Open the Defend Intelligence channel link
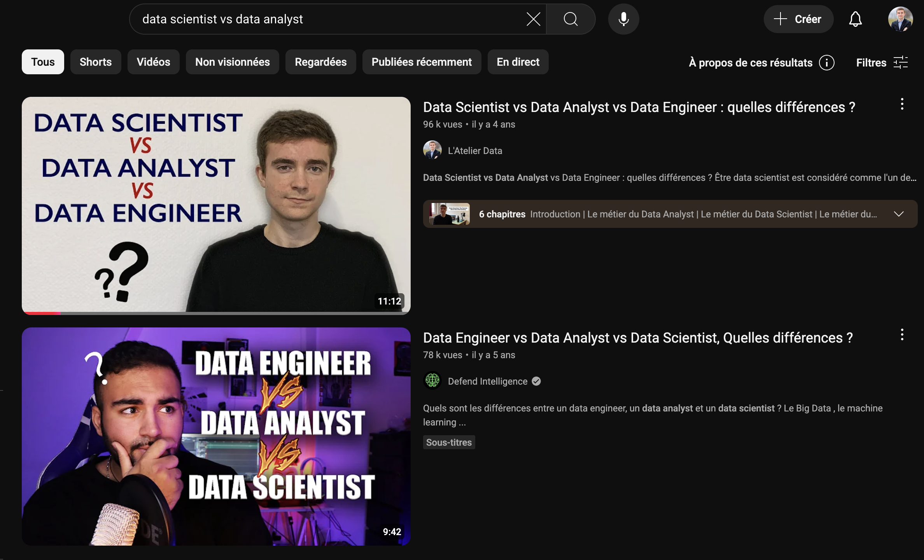This screenshot has width=924, height=560. click(x=487, y=381)
